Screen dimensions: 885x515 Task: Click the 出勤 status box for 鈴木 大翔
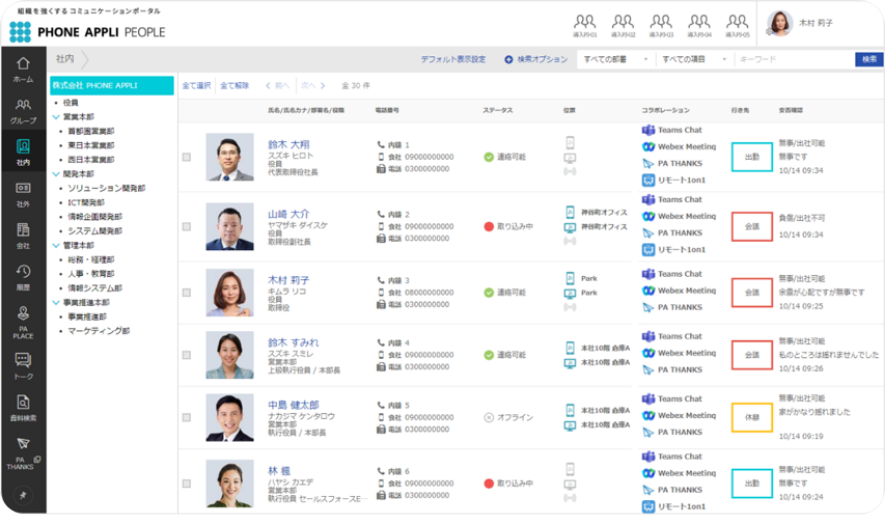coord(751,157)
